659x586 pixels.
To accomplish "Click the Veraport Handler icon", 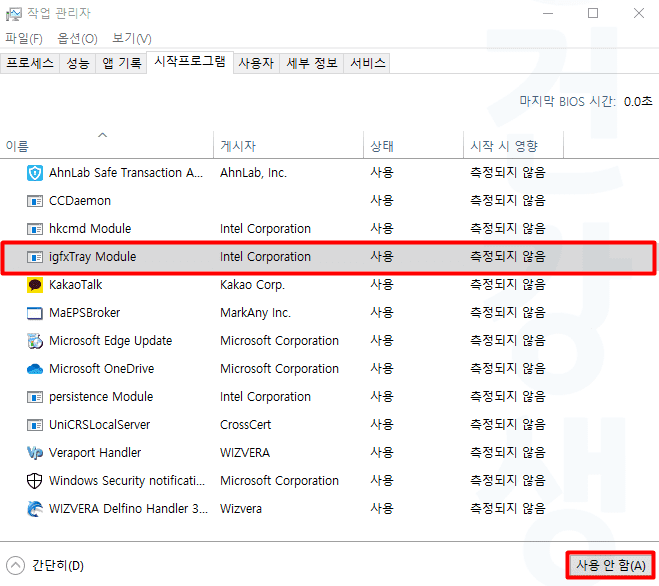I will tap(35, 453).
